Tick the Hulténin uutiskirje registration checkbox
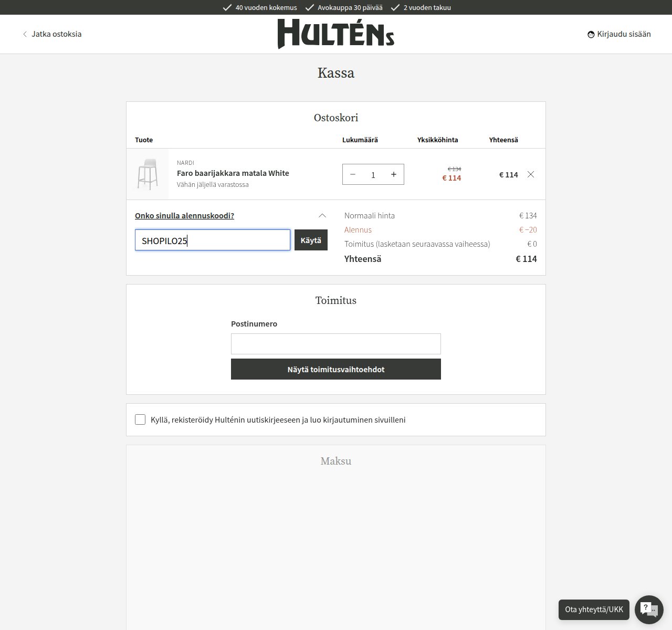Screen dimensions: 672x630 click(x=140, y=419)
